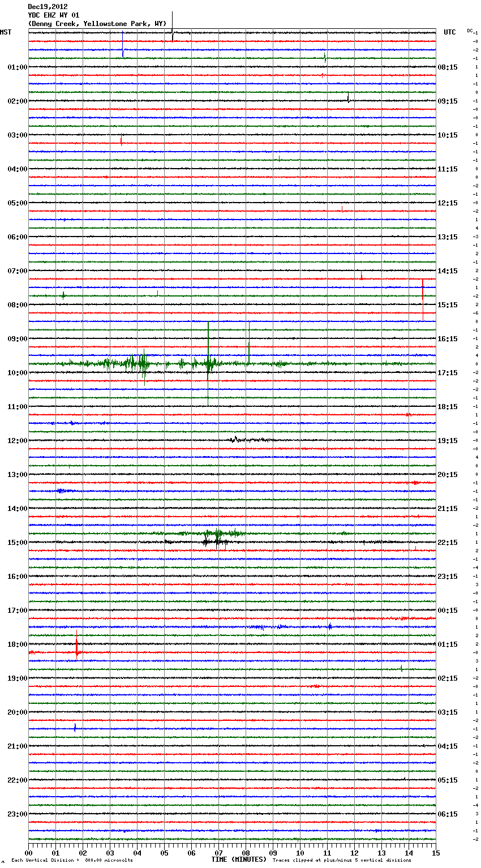This screenshot has width=481, height=868.
Task: Click the "11" minute tick label
Action: [x=327, y=853]
